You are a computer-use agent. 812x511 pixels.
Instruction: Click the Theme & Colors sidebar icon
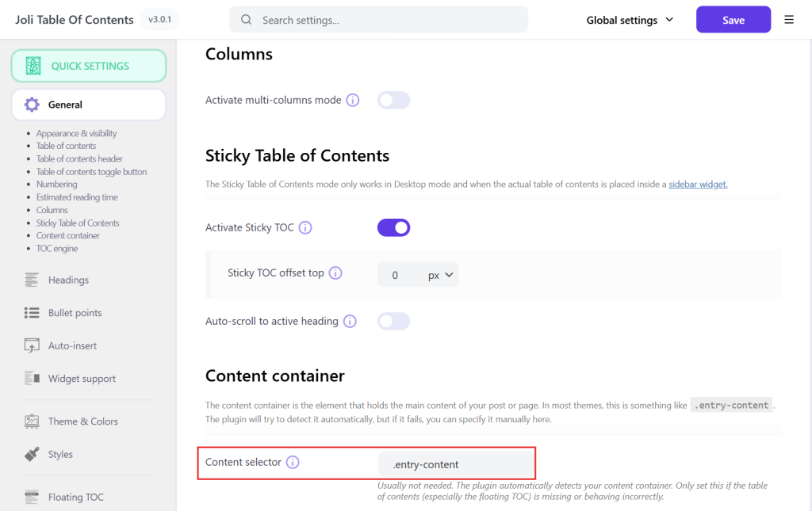[x=32, y=421]
